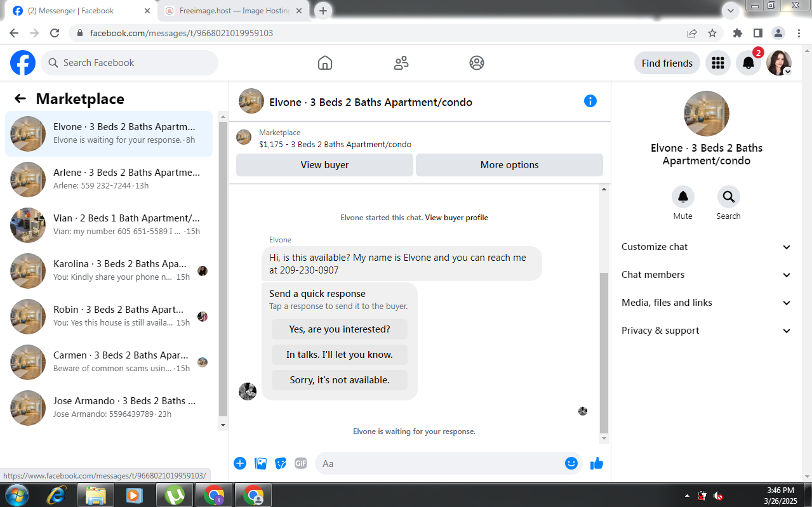Bookmark this page with star icon

coord(712,33)
